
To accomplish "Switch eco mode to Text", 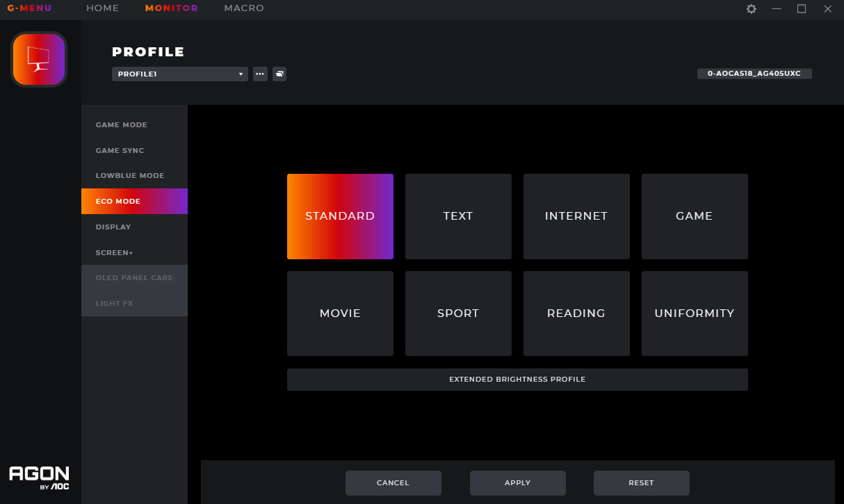I will click(x=458, y=216).
